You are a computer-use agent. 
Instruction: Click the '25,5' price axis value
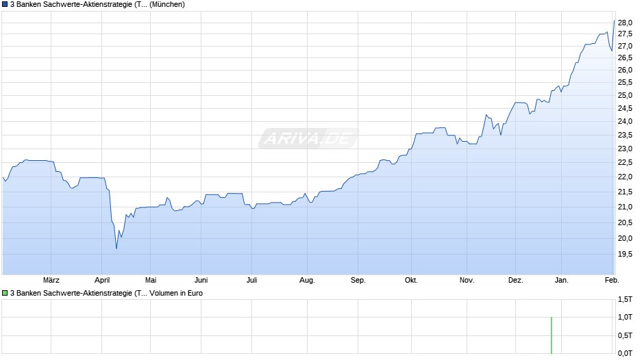625,83
